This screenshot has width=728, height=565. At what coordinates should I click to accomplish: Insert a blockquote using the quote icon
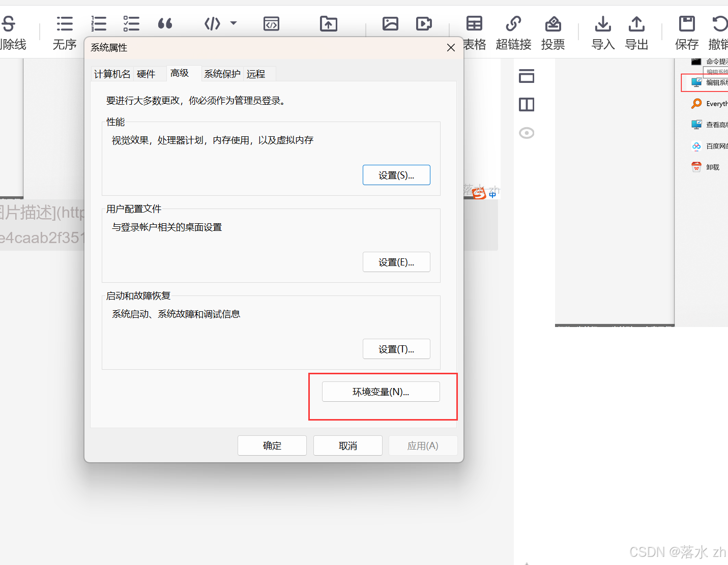165,23
